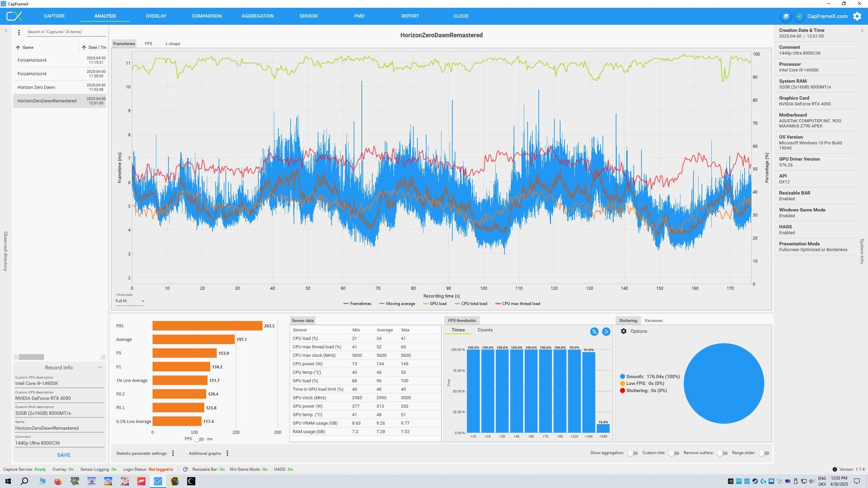Click SAVE in Record Info
Viewport: 868px width, 488px height.
[x=64, y=455]
